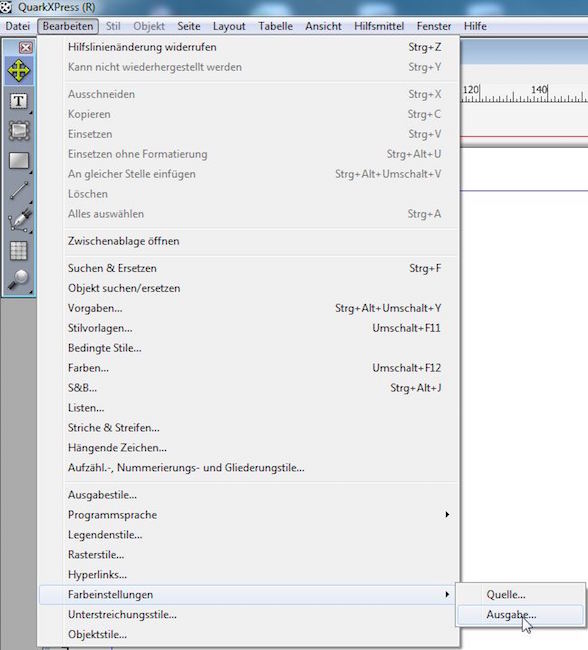Select the Line tool
This screenshot has width=588, height=650.
point(19,191)
